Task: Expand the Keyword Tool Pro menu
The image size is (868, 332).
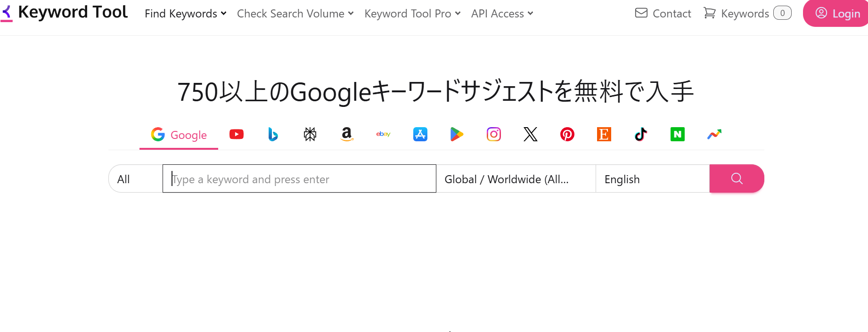Action: click(x=412, y=14)
